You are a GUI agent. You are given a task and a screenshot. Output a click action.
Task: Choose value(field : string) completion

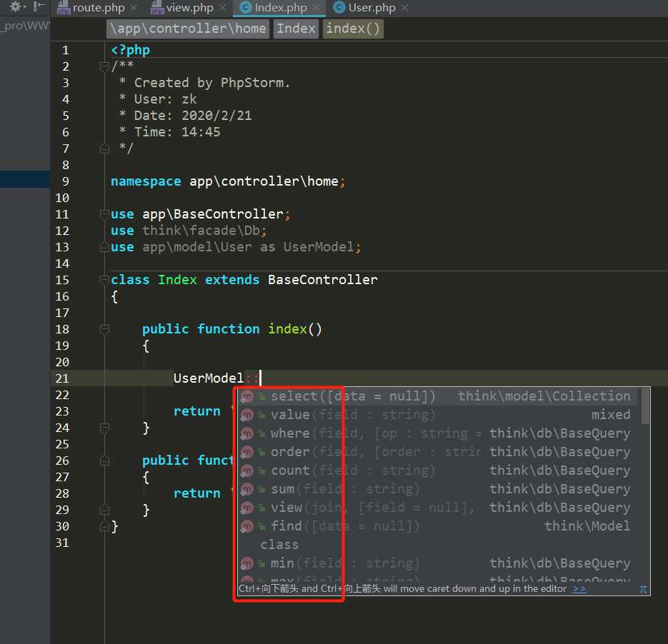coord(438,415)
